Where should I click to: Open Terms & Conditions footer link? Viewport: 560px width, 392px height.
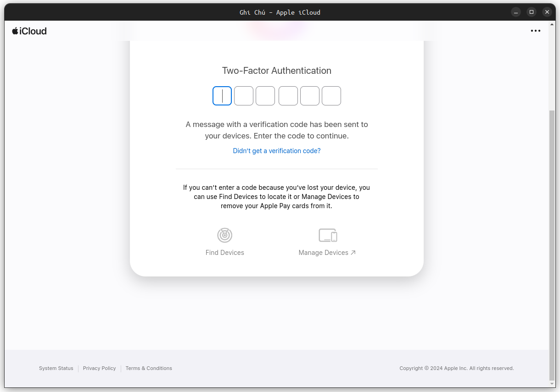pos(149,368)
